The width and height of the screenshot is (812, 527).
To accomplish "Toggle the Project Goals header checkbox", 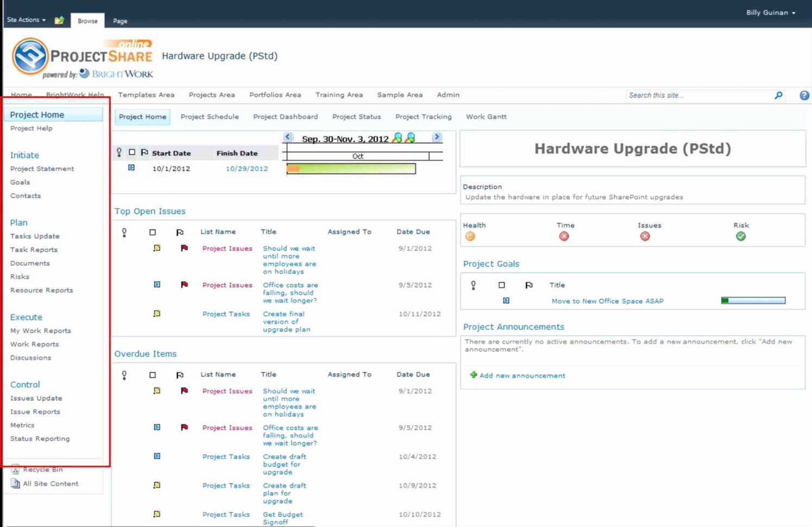I will [501, 284].
